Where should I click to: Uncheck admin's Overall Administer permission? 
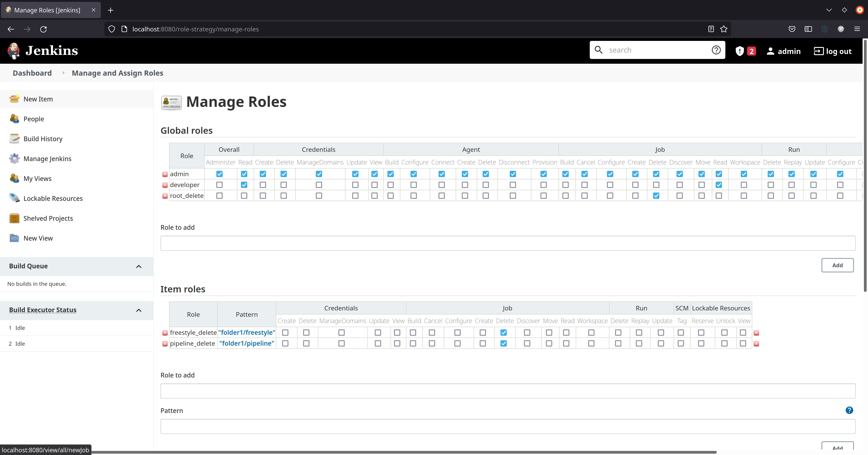tap(219, 174)
